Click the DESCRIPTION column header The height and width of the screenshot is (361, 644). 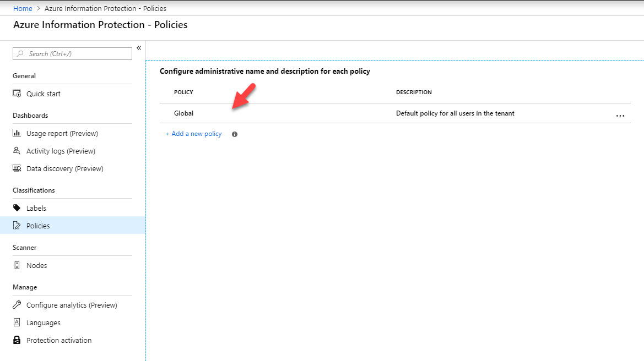[x=414, y=92]
